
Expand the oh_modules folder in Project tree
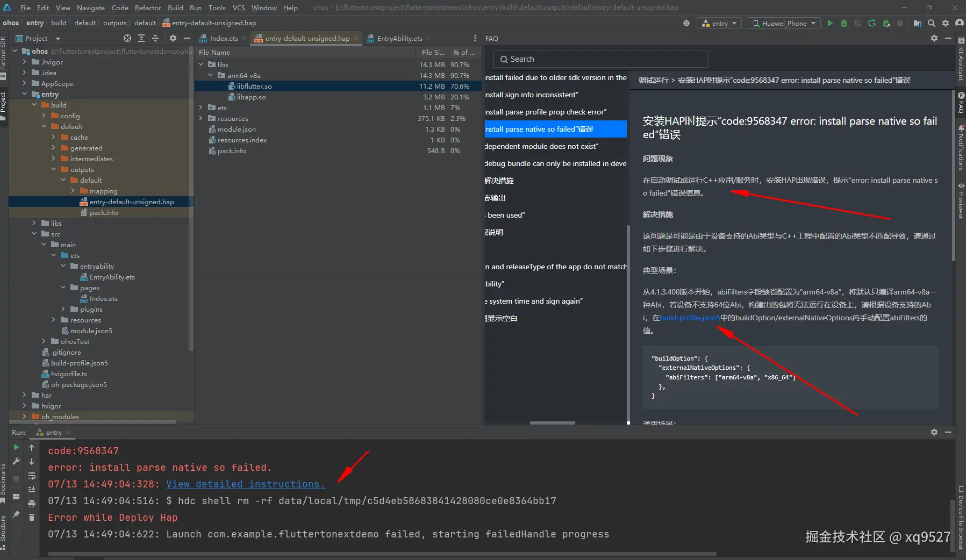coord(24,417)
